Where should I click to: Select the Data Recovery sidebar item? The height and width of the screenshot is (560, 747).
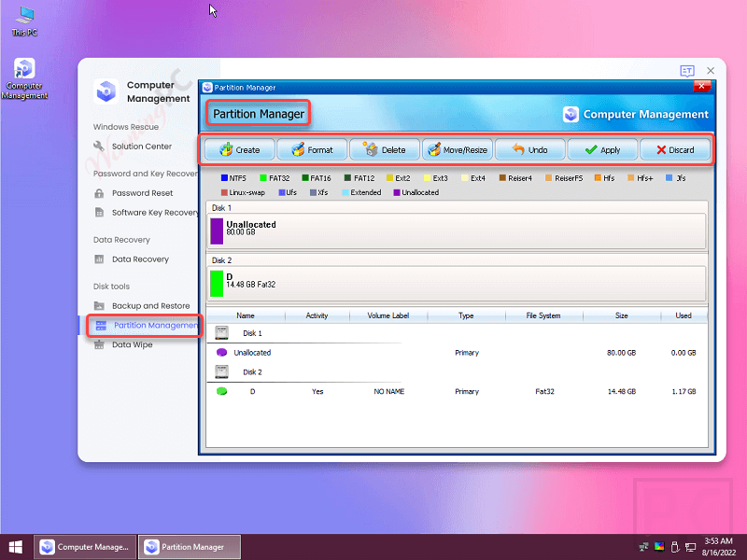[140, 259]
